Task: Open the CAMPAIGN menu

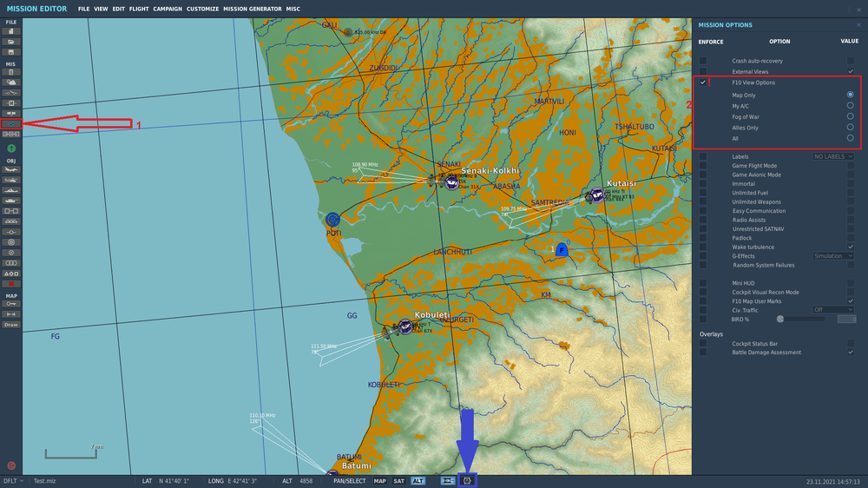Action: point(168,9)
